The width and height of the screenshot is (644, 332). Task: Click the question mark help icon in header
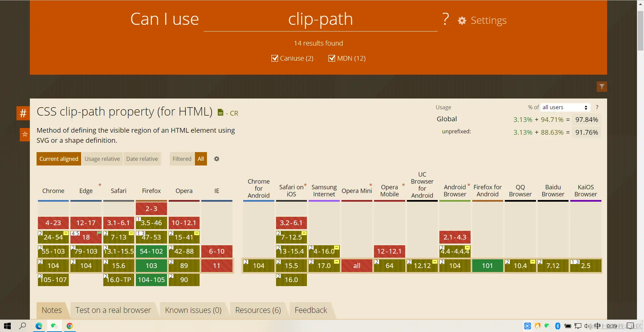click(x=445, y=19)
